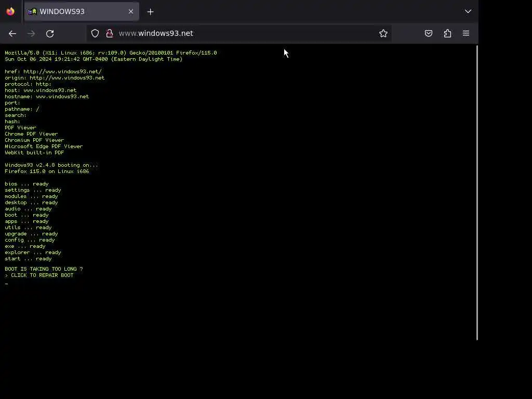Go forward one page

point(31,33)
